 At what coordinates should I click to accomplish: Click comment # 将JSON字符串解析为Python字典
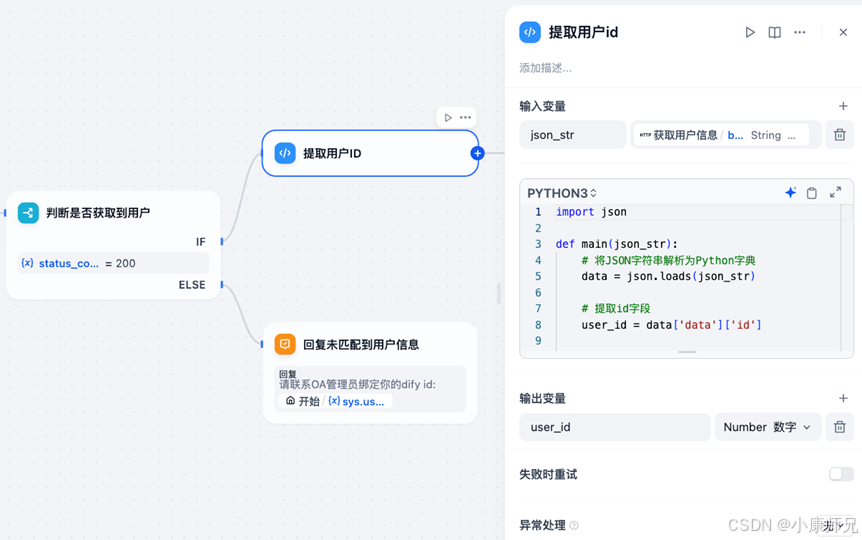pyautogui.click(x=668, y=260)
